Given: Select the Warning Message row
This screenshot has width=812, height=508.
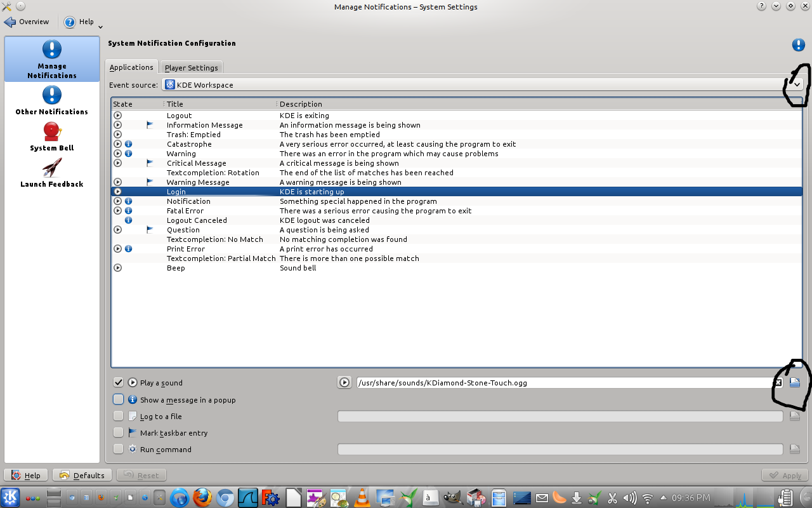Looking at the screenshot, I should point(457,182).
